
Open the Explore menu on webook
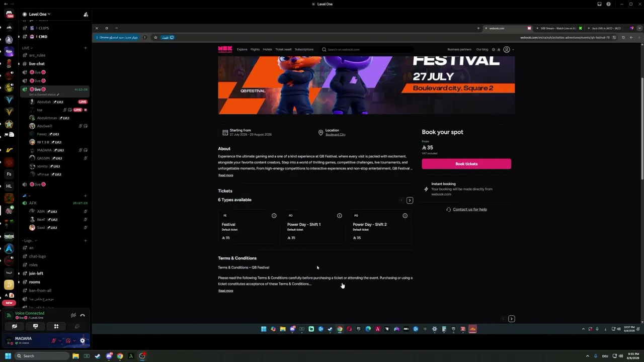(242, 49)
